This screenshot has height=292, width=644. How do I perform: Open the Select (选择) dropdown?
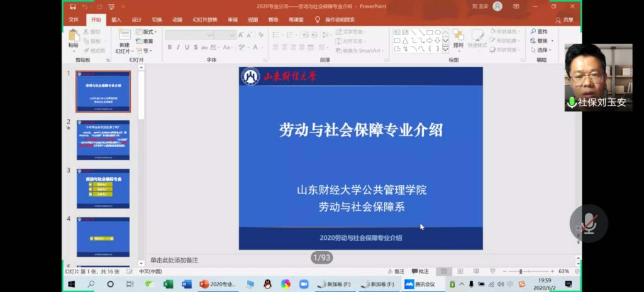pos(540,50)
